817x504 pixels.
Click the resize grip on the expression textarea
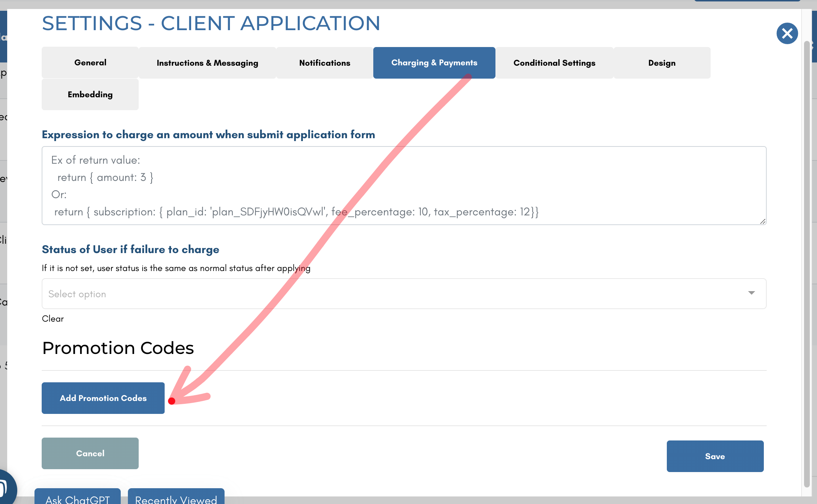tap(762, 221)
